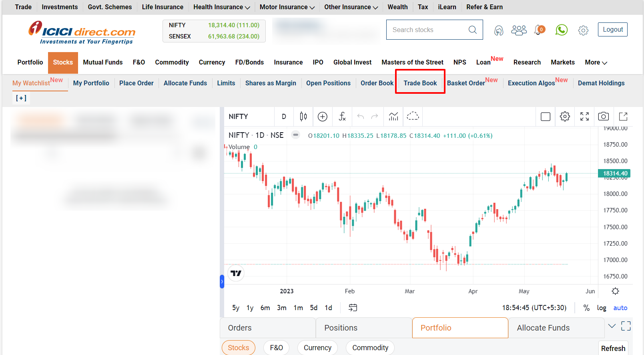Image resolution: width=644 pixels, height=355 pixels.
Task: Toggle the percent scale on the chart
Action: click(586, 308)
